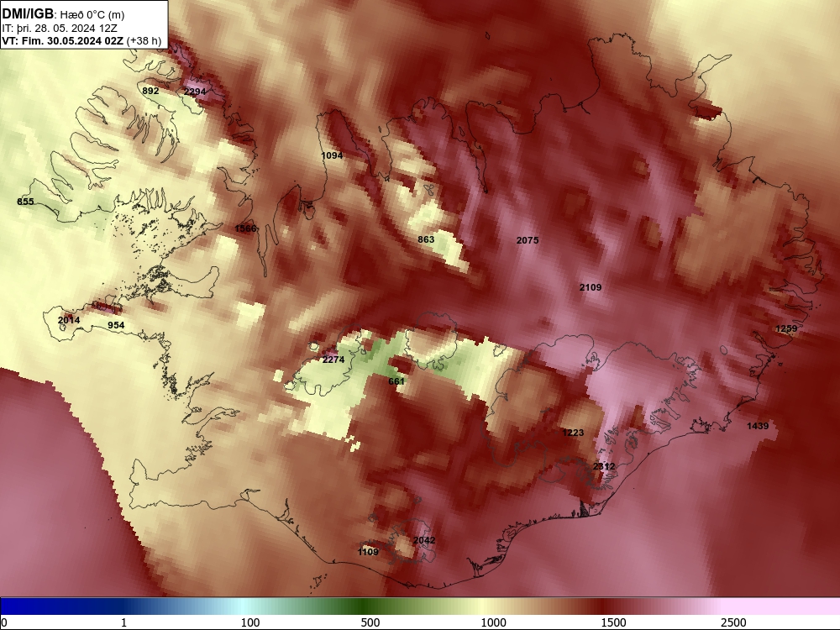The height and width of the screenshot is (630, 840).
Task: Click the 2075 height value
Action: point(528,240)
